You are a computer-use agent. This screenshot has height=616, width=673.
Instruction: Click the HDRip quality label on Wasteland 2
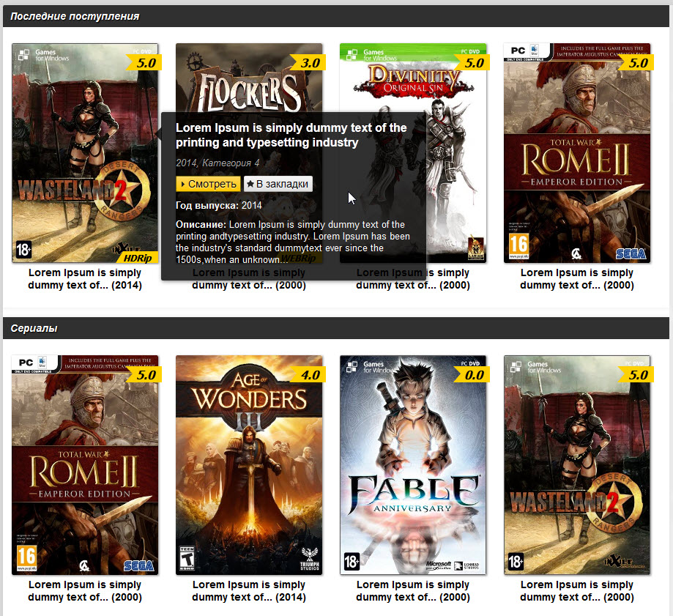[x=138, y=258]
